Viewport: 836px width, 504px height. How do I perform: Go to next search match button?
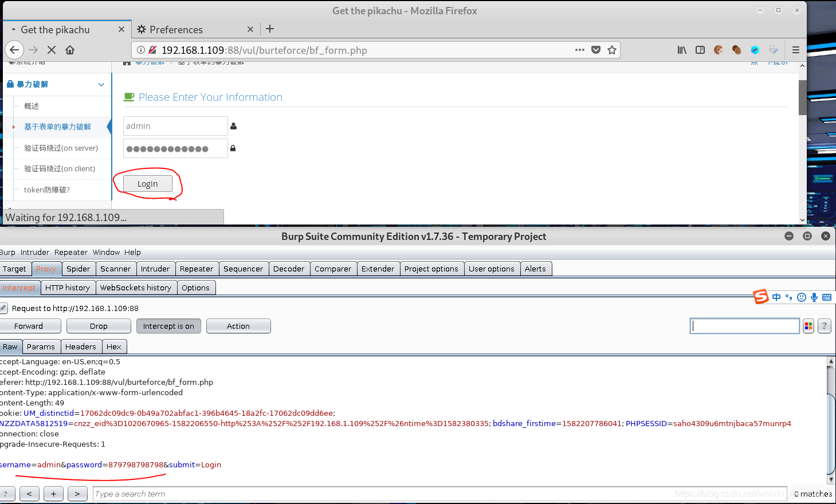click(77, 494)
